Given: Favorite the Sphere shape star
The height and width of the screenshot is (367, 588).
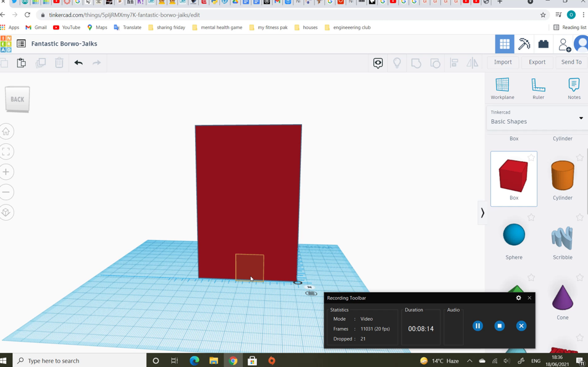Looking at the screenshot, I should point(530,216).
